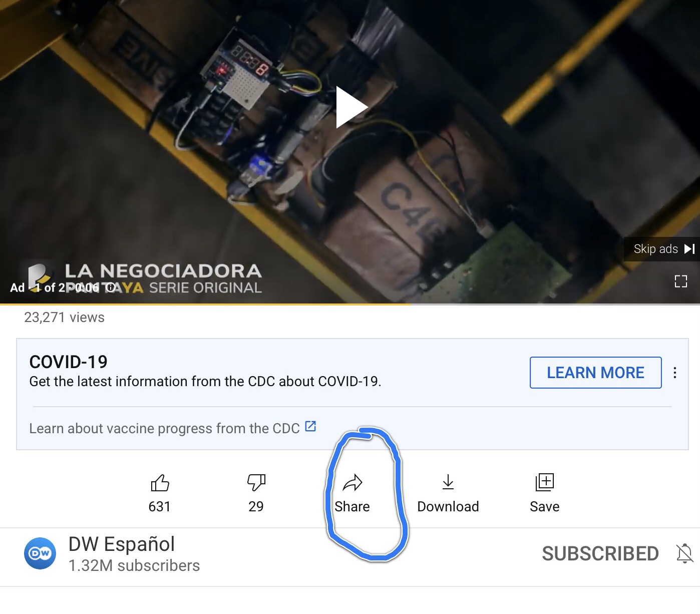This screenshot has width=700, height=614.
Task: Toggle the notification bell for DW Español
Action: pyautogui.click(x=684, y=554)
